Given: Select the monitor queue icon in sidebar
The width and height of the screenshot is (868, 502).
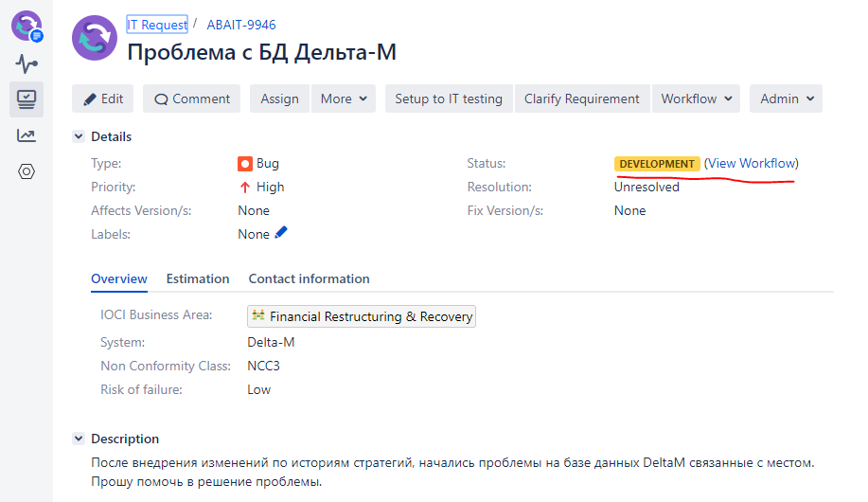Looking at the screenshot, I should click(x=27, y=99).
